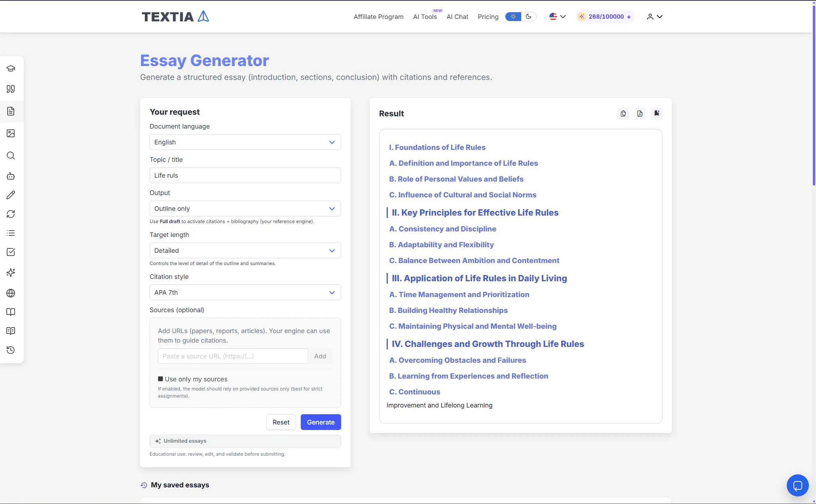
Task: Click the Paste a source URL field
Action: (233, 356)
